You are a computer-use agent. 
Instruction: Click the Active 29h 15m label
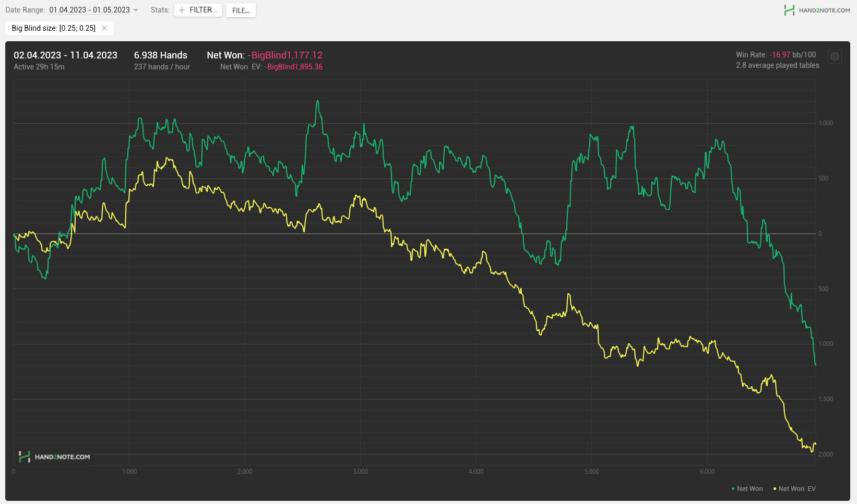[x=39, y=67]
